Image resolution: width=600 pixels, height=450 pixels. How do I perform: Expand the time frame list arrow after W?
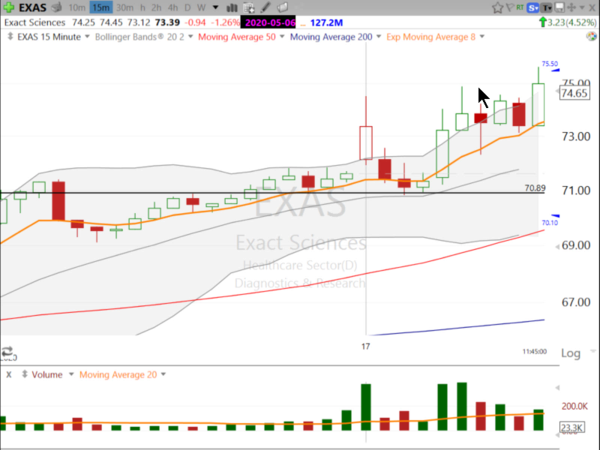tap(215, 7)
